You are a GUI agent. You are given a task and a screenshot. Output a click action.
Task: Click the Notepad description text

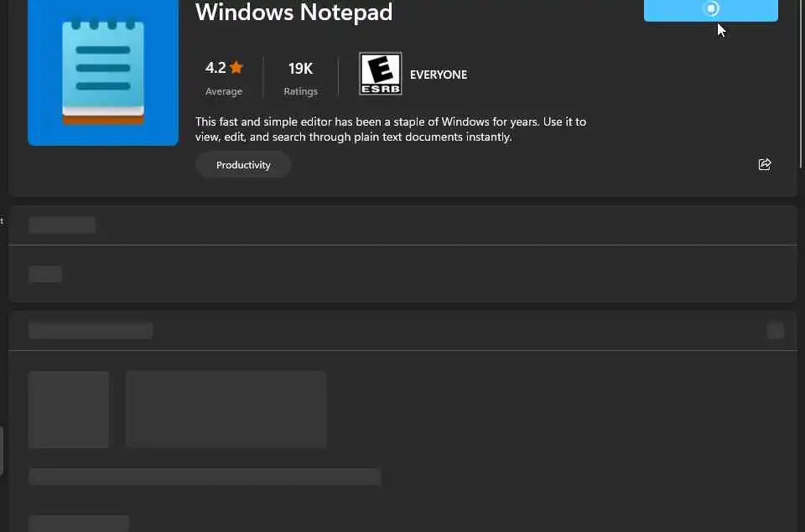(x=391, y=129)
